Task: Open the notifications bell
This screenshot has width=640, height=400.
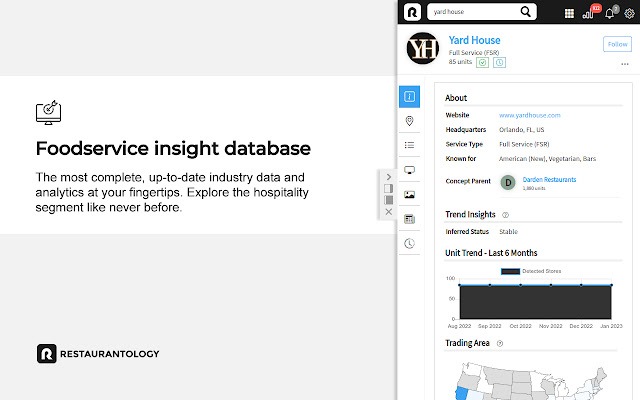Action: [x=611, y=13]
